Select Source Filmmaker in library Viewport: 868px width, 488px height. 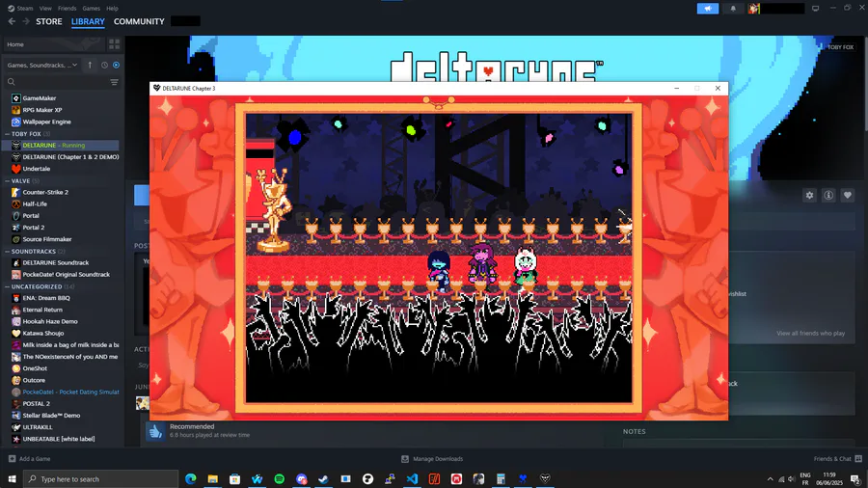click(x=61, y=239)
